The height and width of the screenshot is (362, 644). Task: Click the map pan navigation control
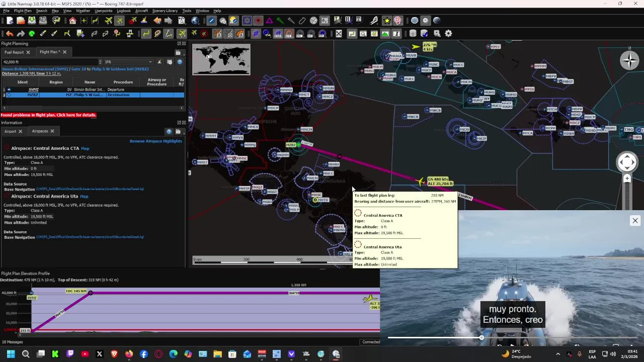coord(627,162)
